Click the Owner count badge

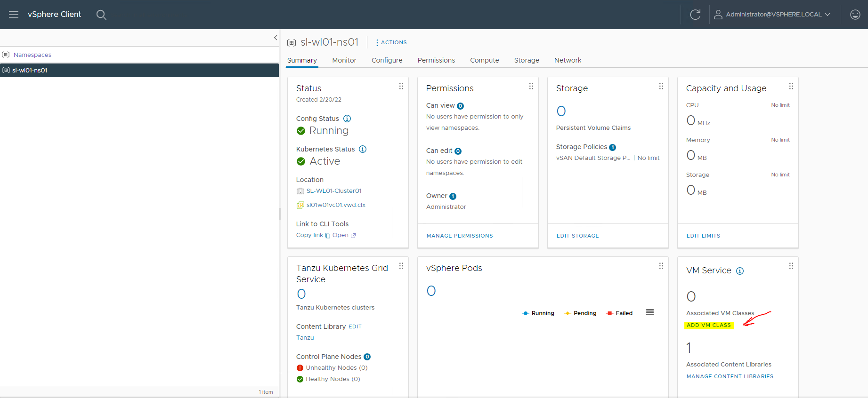click(453, 197)
